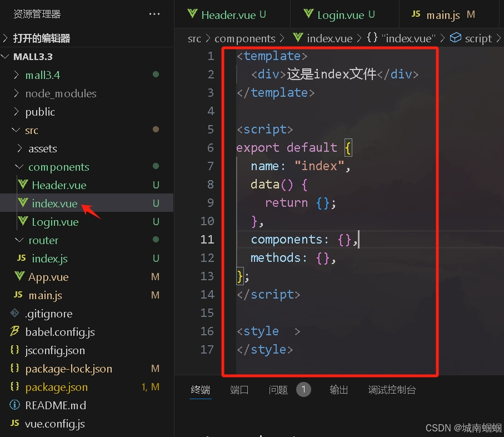Switch to the main.js editor tab
This screenshot has width=504, height=437.
click(450, 14)
